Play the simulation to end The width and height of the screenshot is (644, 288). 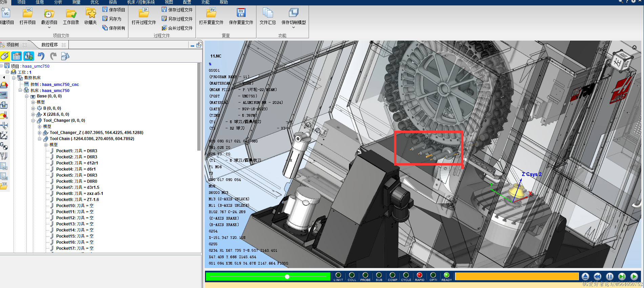tap(634, 276)
